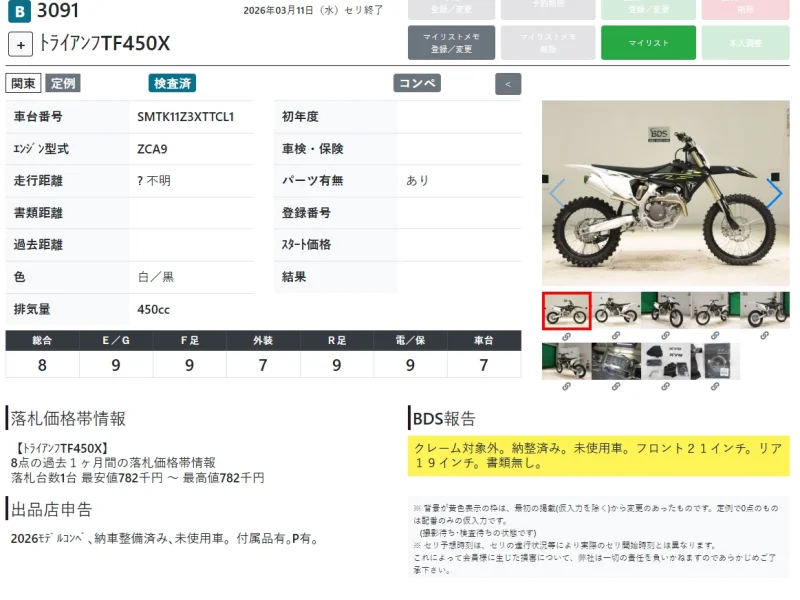Select parts availability value あり

click(417, 181)
